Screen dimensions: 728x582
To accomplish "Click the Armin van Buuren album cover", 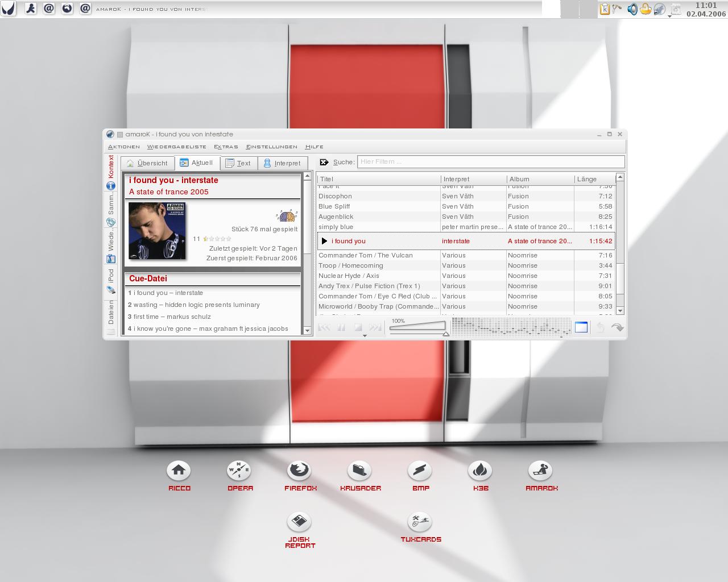I will coord(157,231).
